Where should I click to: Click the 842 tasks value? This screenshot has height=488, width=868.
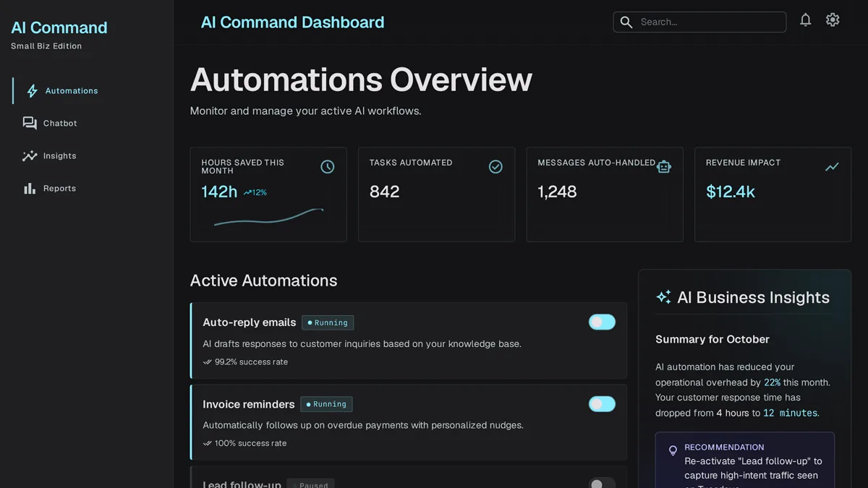[x=384, y=192]
